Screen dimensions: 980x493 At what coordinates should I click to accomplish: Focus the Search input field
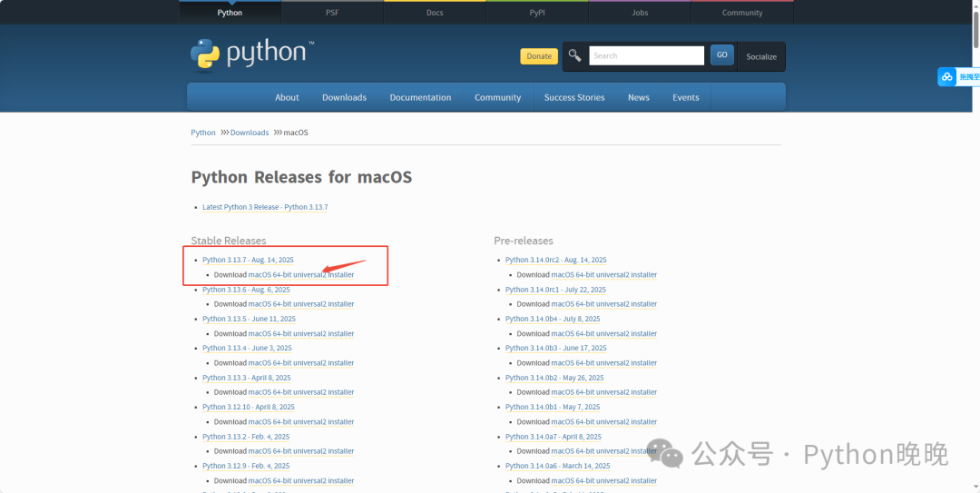point(646,55)
